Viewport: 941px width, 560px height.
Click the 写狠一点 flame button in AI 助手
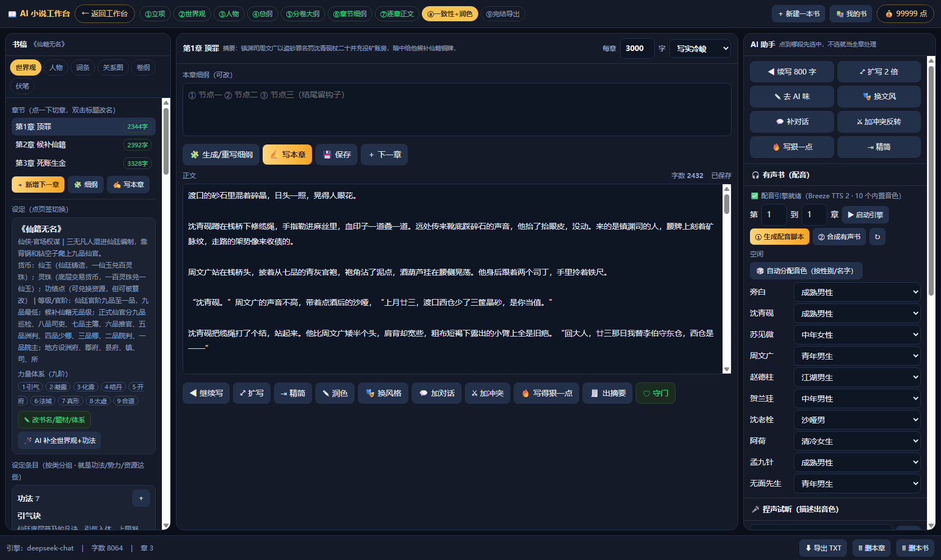pos(791,147)
